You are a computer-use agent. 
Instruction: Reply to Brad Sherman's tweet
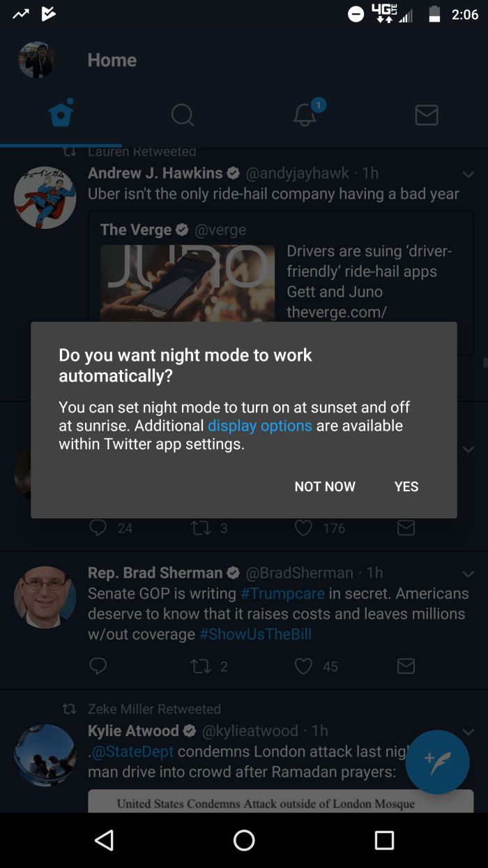pos(98,666)
